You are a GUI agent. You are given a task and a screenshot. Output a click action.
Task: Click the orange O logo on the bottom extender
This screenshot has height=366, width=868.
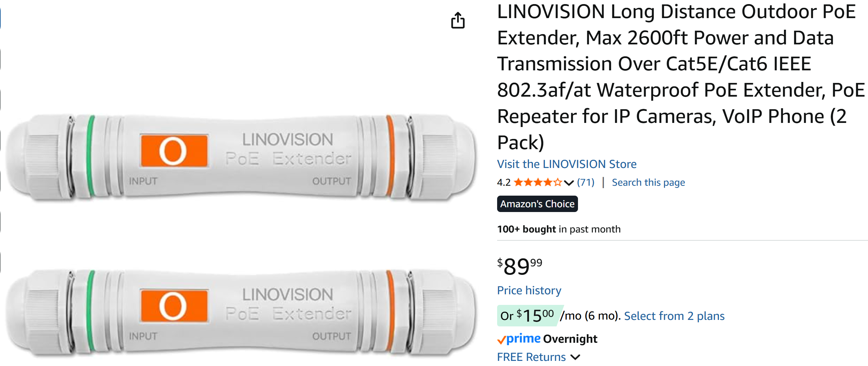point(174,306)
